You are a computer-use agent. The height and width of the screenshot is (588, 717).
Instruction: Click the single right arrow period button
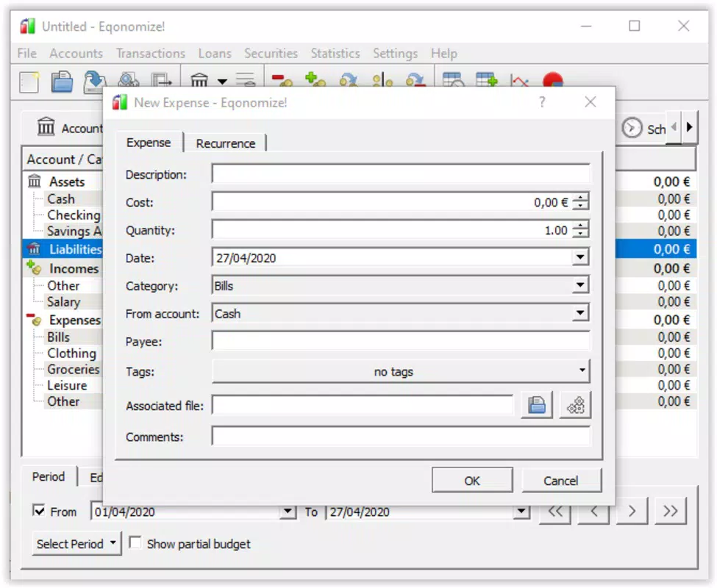(632, 510)
